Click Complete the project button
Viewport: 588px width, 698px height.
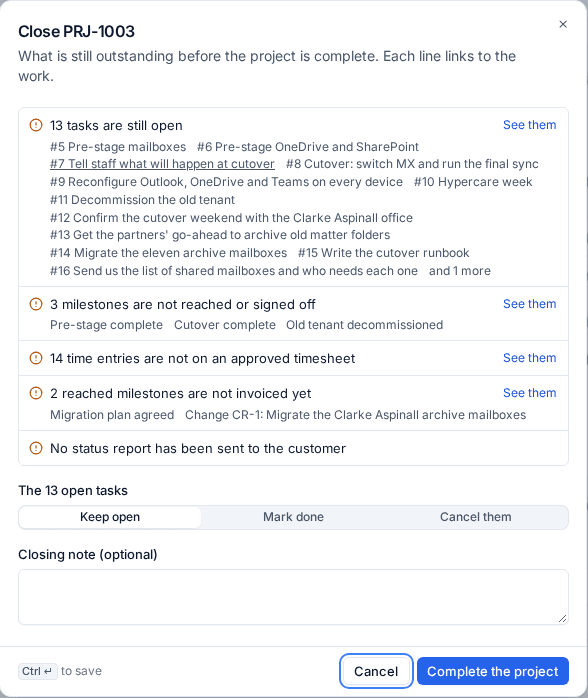493,671
